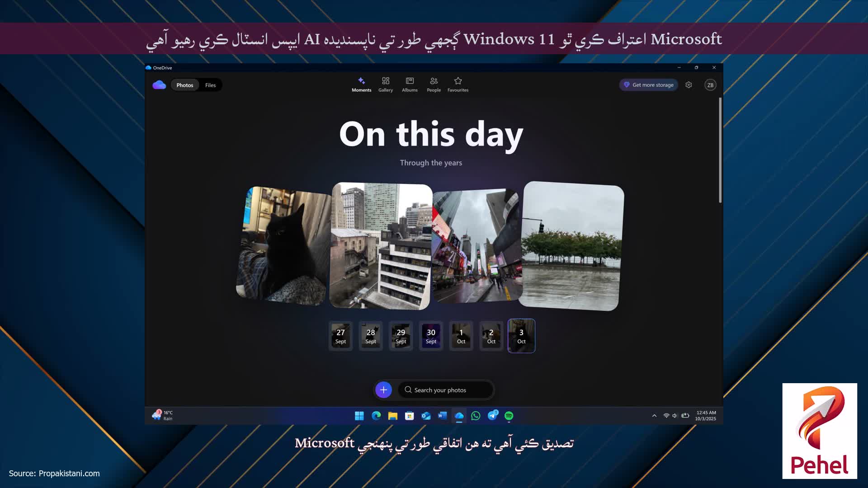
Task: Open OneDrive settings gear
Action: [x=689, y=85]
